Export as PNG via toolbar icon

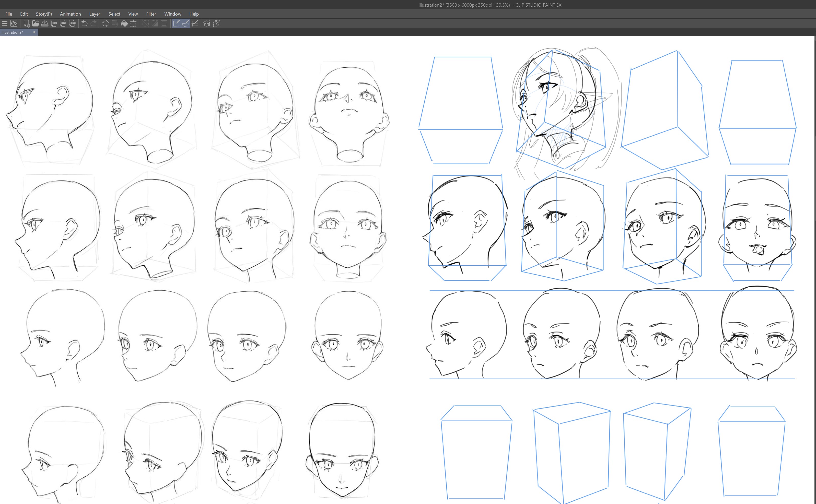63,23
